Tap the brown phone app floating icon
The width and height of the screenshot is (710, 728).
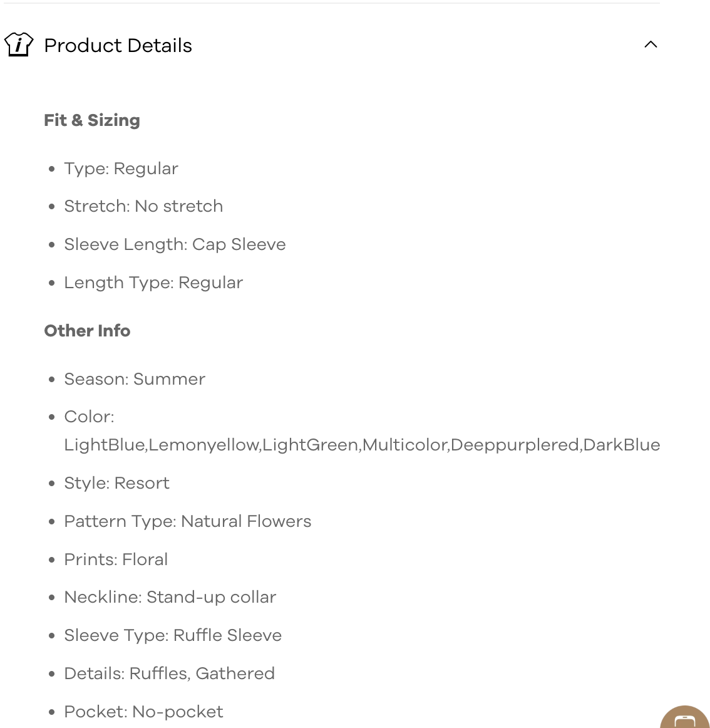685,718
